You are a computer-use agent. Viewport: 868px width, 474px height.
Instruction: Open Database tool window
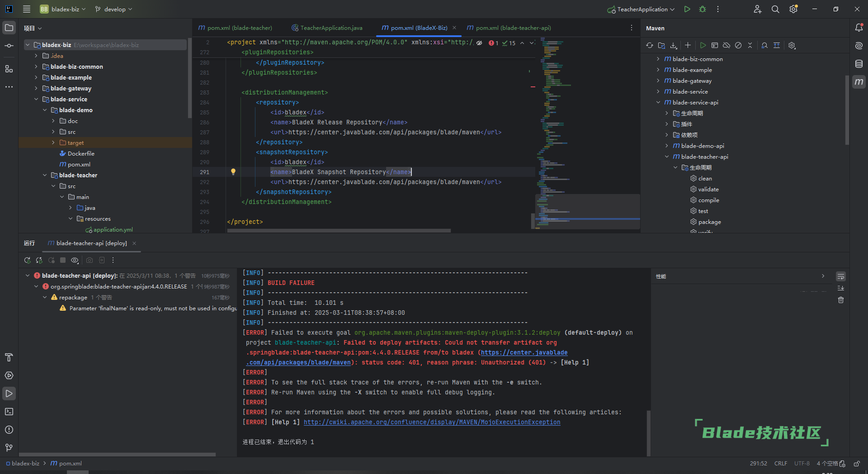point(859,64)
